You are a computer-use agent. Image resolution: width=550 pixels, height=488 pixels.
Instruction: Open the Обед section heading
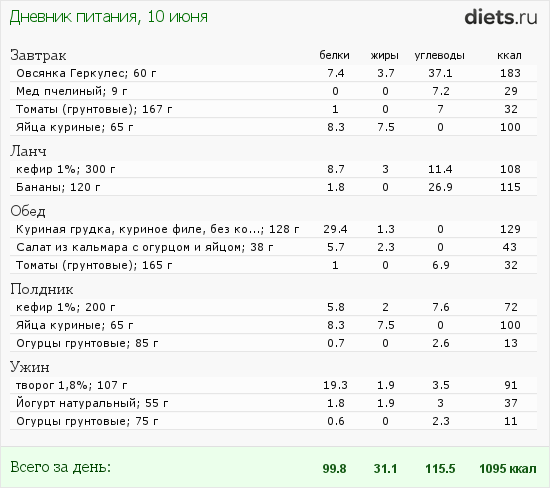(x=28, y=211)
